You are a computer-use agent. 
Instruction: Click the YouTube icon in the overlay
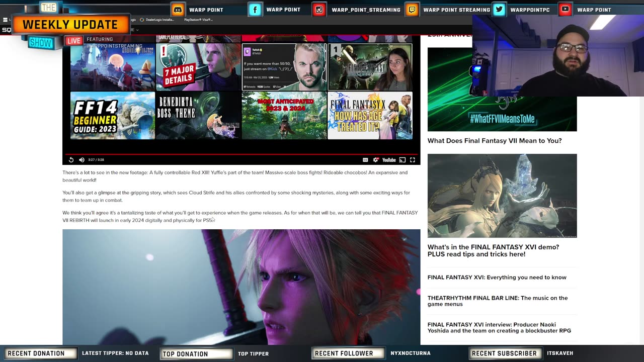pyautogui.click(x=566, y=9)
